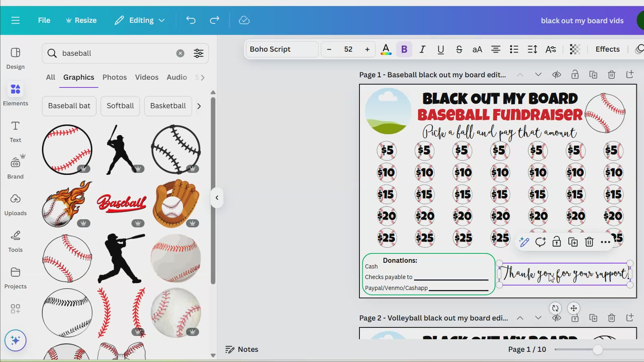Open text transparency checkerboard icon
The height and width of the screenshot is (362, 644).
(574, 49)
